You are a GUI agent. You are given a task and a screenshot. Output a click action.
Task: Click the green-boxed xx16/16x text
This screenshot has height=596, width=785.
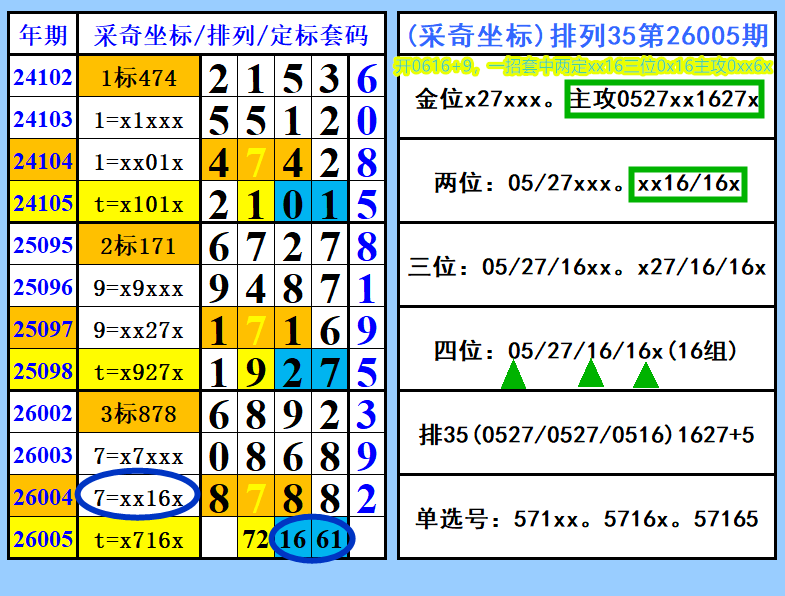click(x=688, y=184)
